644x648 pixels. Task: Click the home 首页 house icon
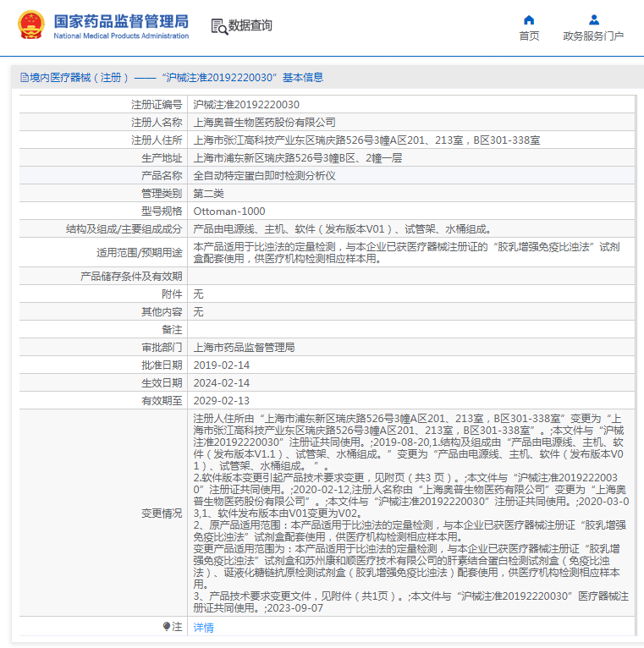(529, 19)
